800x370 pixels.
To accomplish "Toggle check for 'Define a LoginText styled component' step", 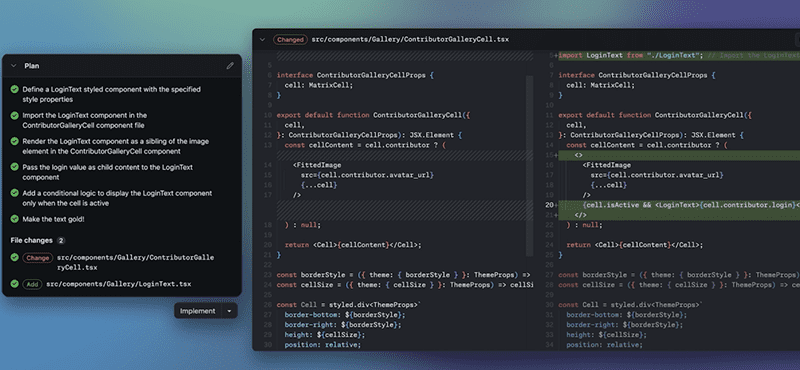I will [x=15, y=89].
